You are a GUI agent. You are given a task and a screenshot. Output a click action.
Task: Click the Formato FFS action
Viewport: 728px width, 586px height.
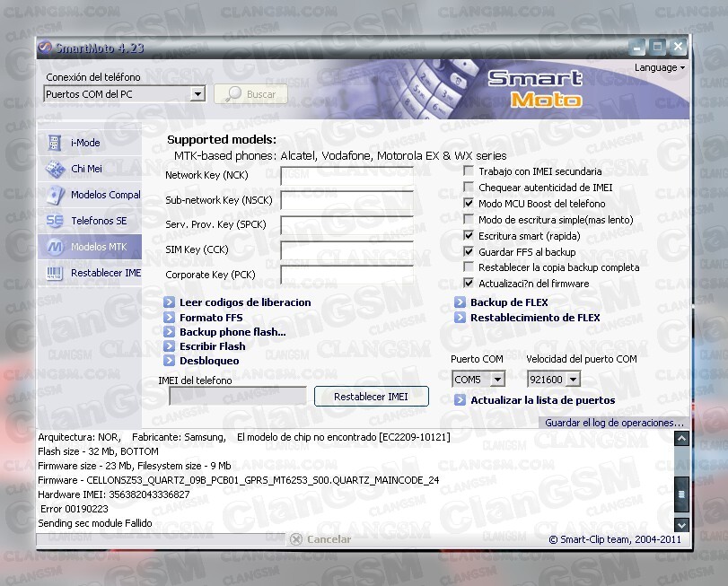[211, 318]
